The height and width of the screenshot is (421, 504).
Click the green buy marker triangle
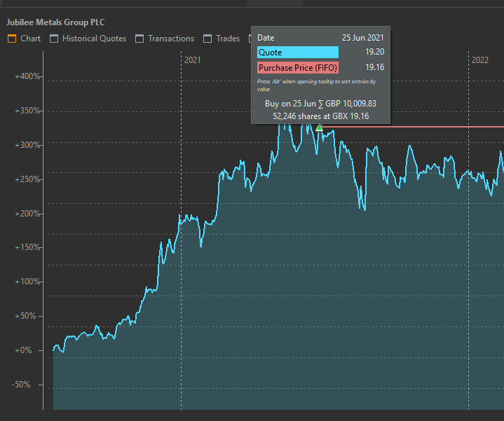coord(319,127)
